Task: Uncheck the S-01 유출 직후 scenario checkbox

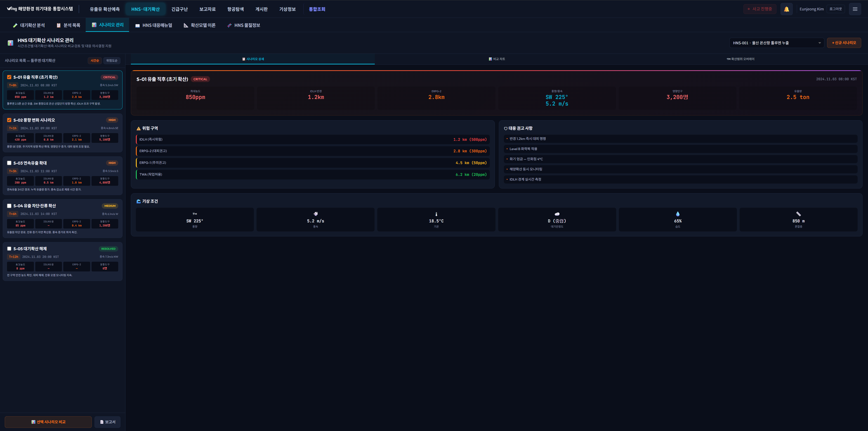Action: [x=9, y=77]
